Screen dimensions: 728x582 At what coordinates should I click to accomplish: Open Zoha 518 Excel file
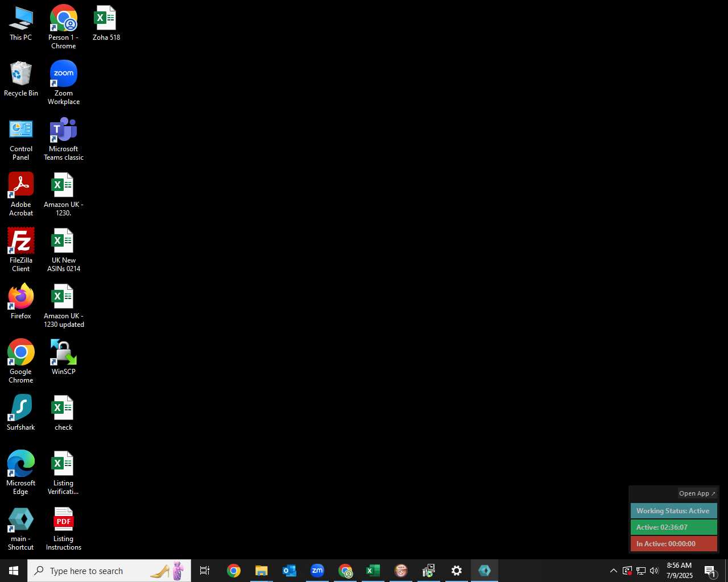click(x=106, y=24)
